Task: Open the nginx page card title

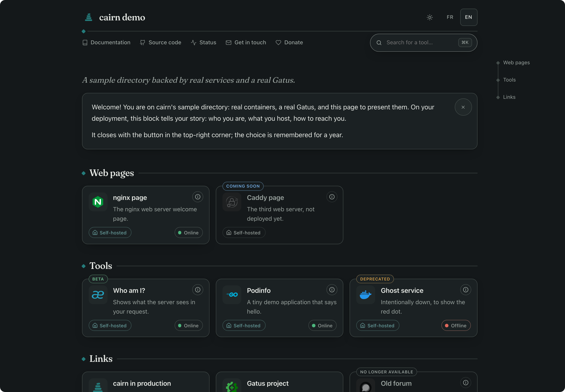Action: click(x=130, y=198)
